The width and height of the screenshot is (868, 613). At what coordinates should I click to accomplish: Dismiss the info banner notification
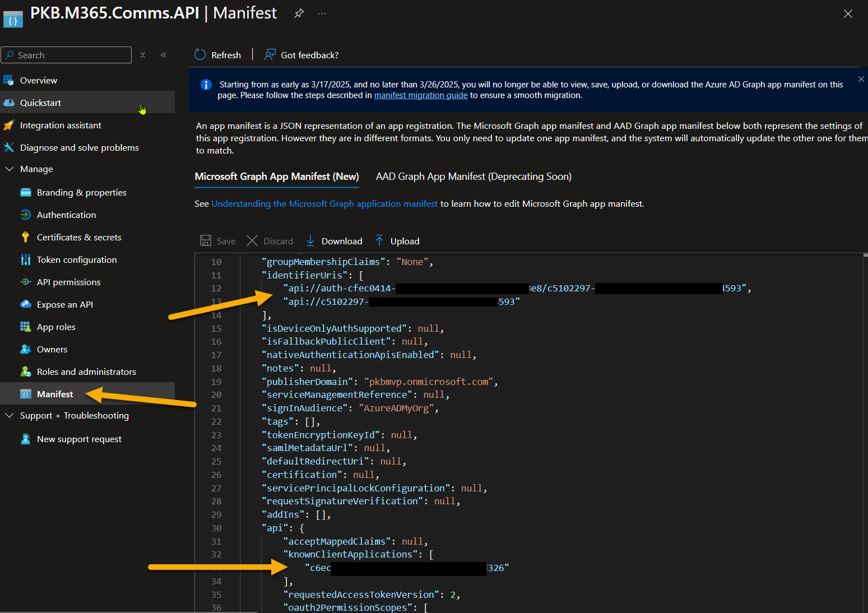click(861, 80)
